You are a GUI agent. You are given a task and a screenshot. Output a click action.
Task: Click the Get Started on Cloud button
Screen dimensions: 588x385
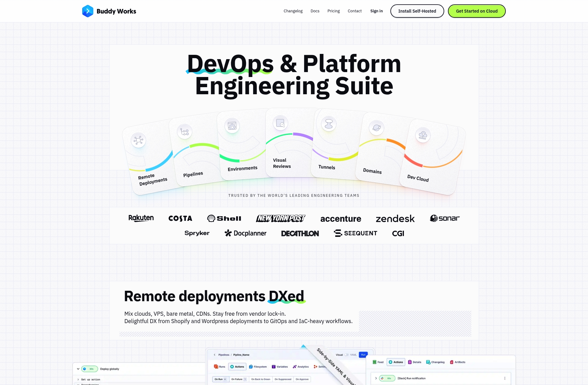coord(477,11)
